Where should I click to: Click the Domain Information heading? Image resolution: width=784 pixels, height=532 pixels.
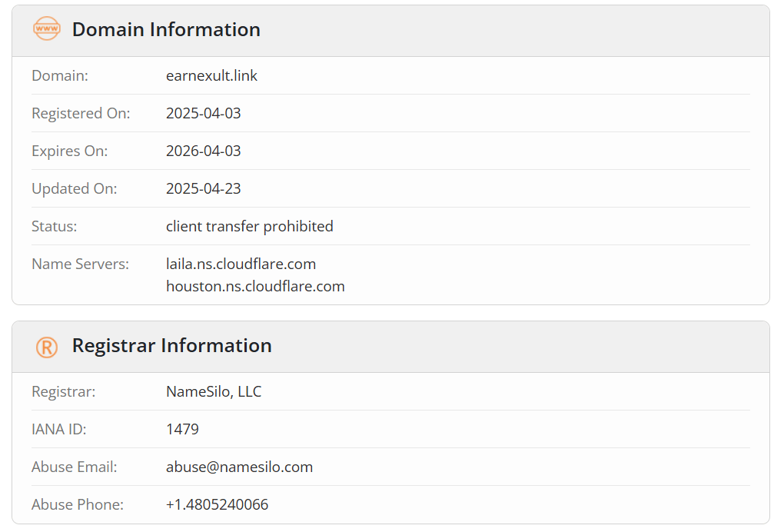coord(166,29)
